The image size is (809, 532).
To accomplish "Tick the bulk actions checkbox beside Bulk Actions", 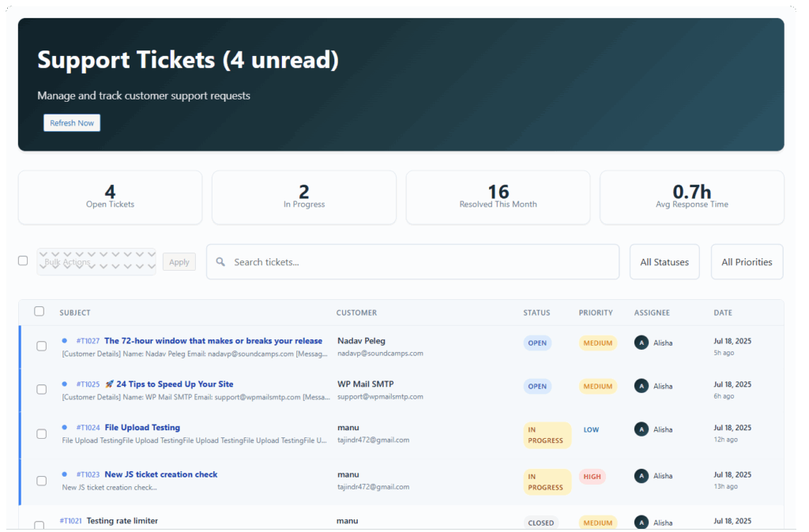I will (x=23, y=260).
